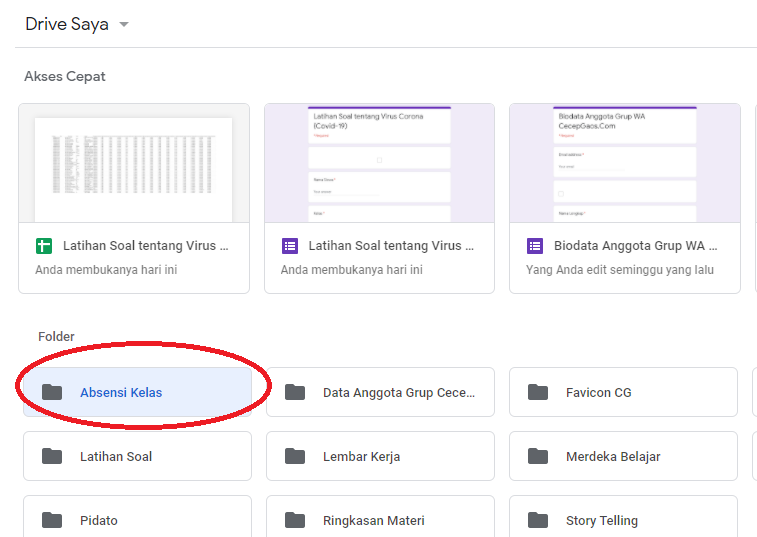Viewport: 757px width, 537px height.
Task: Click the Pidato folder icon
Action: click(x=51, y=520)
